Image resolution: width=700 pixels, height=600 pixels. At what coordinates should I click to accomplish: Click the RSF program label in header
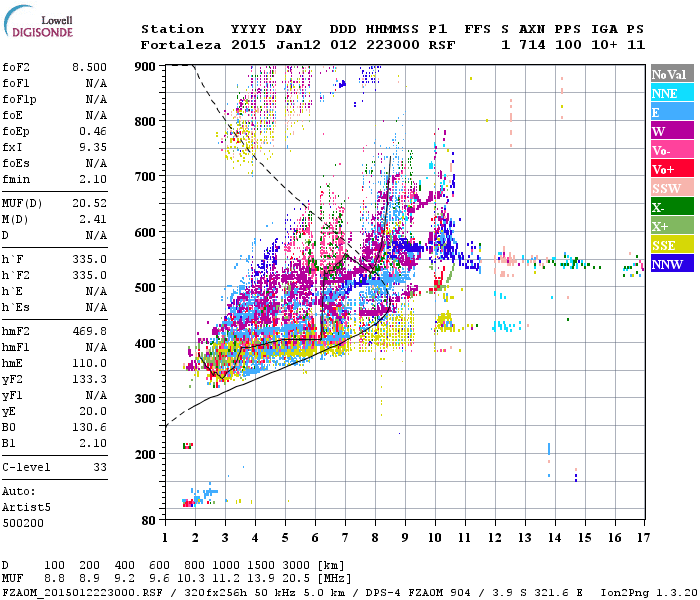(442, 45)
